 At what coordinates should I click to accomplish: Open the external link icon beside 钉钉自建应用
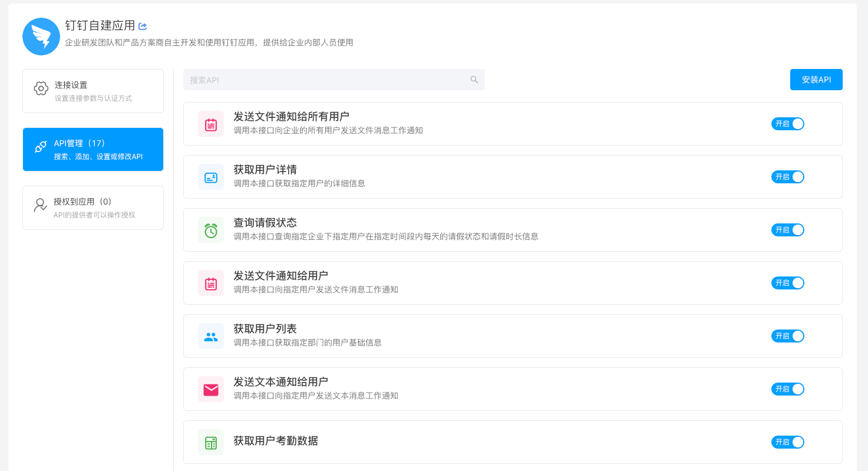[142, 26]
